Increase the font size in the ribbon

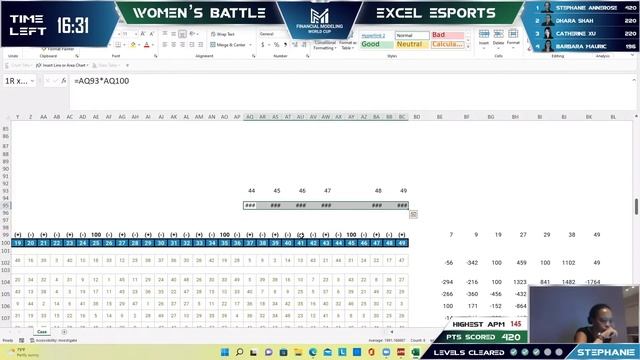142,34
